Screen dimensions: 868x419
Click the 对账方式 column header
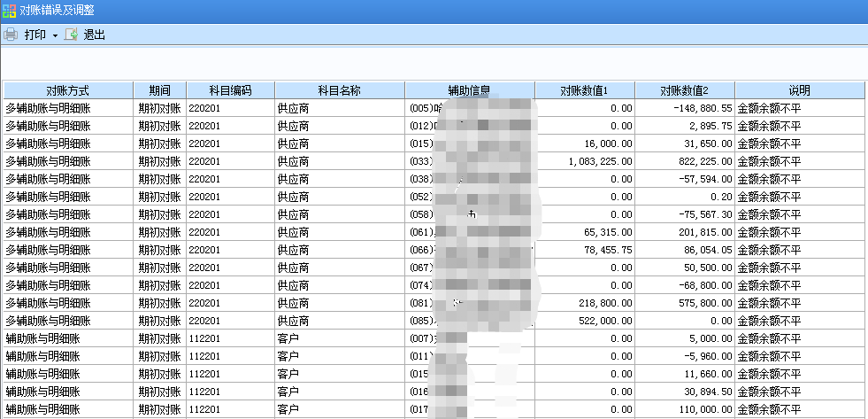click(x=68, y=90)
